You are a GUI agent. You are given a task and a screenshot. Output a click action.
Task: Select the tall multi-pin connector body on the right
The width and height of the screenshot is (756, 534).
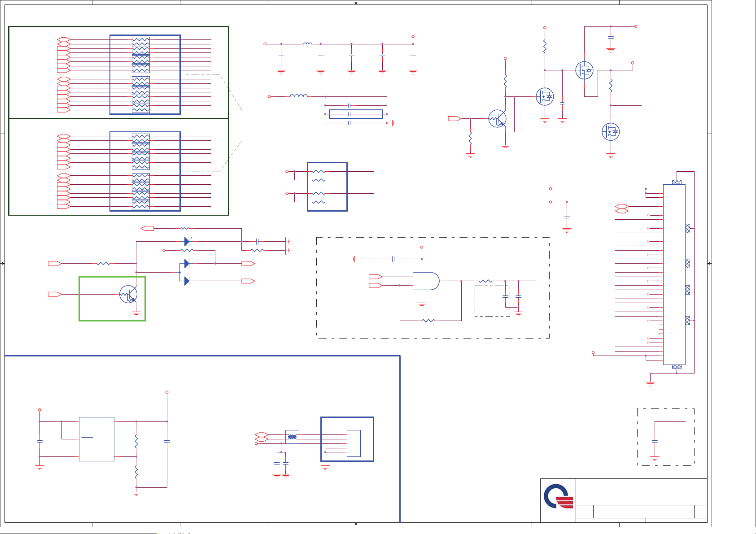[674, 274]
